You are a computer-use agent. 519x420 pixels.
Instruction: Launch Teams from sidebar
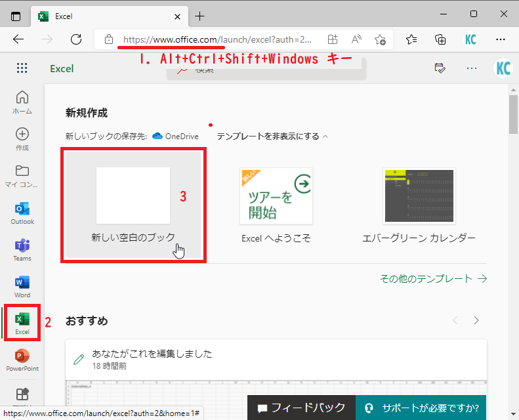22,250
